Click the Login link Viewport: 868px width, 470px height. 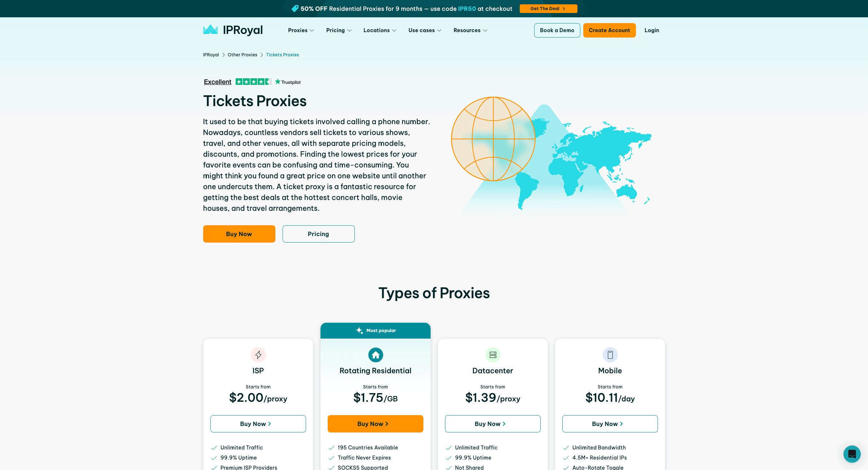click(x=651, y=30)
